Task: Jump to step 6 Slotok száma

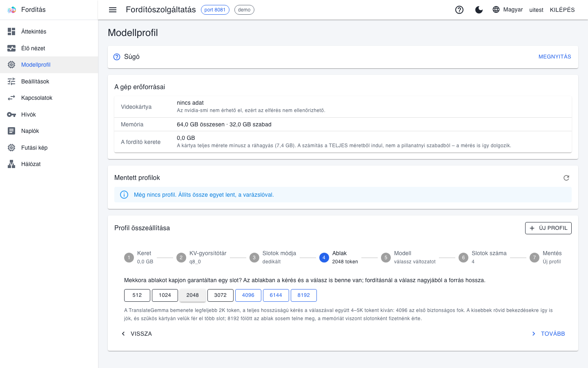Action: pyautogui.click(x=483, y=258)
